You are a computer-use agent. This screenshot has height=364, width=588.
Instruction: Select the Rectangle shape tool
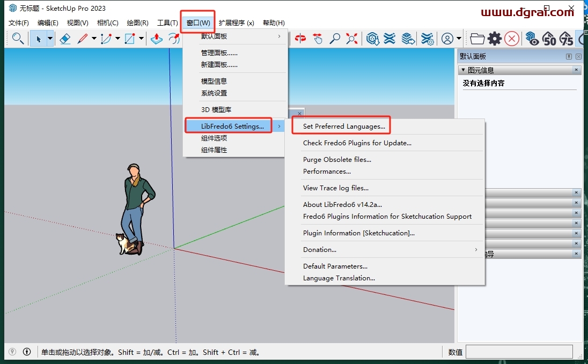(130, 39)
